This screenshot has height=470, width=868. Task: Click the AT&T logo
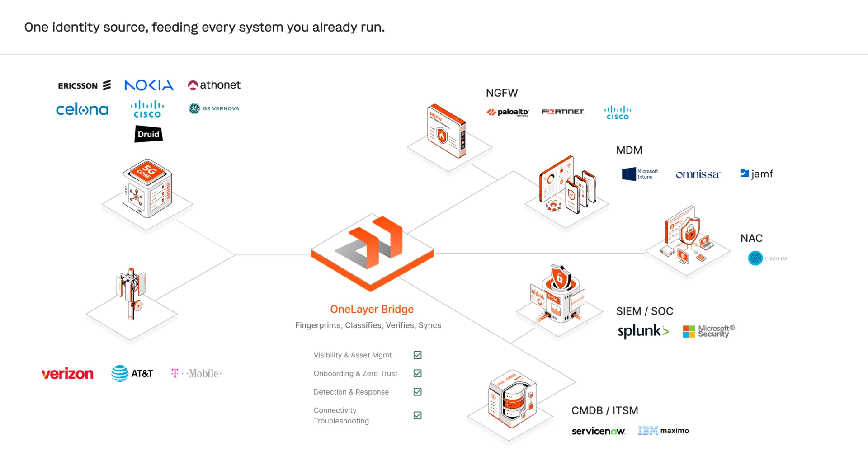coord(132,373)
